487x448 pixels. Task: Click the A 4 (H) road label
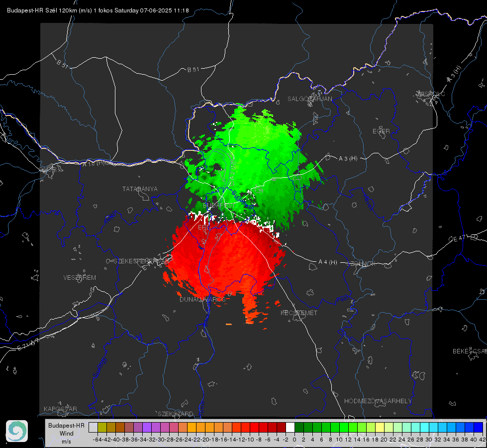[x=328, y=262]
